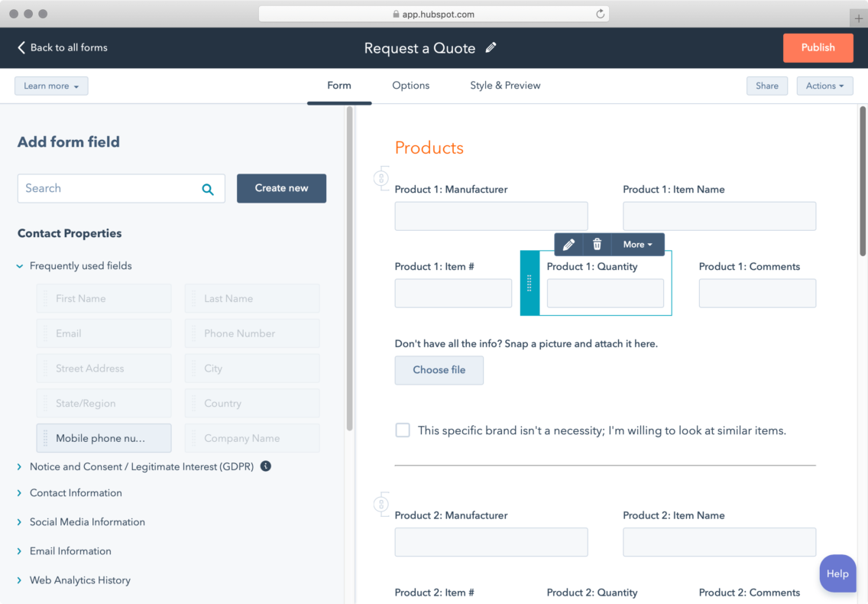Open the Actions dropdown

coord(824,86)
